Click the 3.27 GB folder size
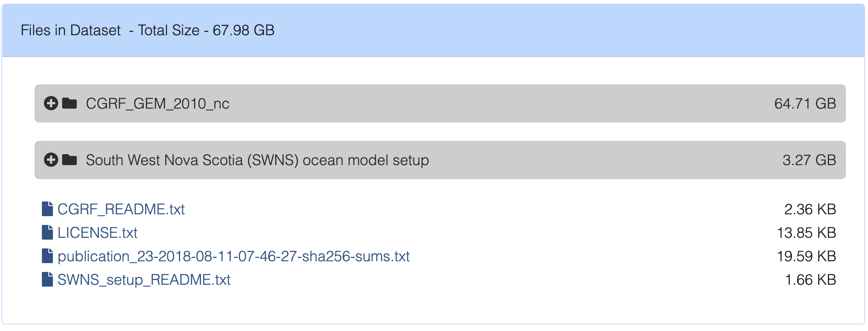This screenshot has height=331, width=868. [x=809, y=160]
